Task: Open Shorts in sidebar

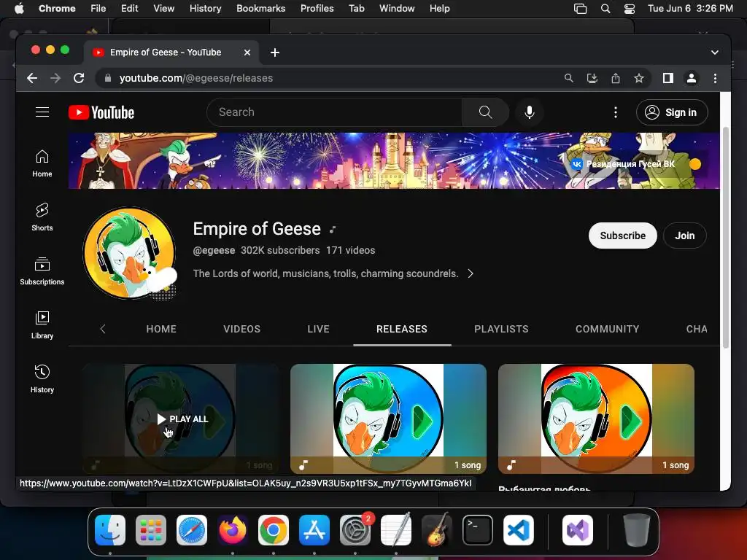Action: tap(42, 217)
